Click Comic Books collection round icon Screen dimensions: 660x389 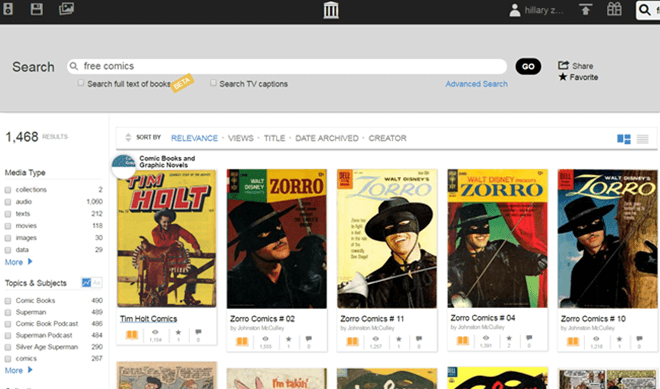[x=123, y=167]
